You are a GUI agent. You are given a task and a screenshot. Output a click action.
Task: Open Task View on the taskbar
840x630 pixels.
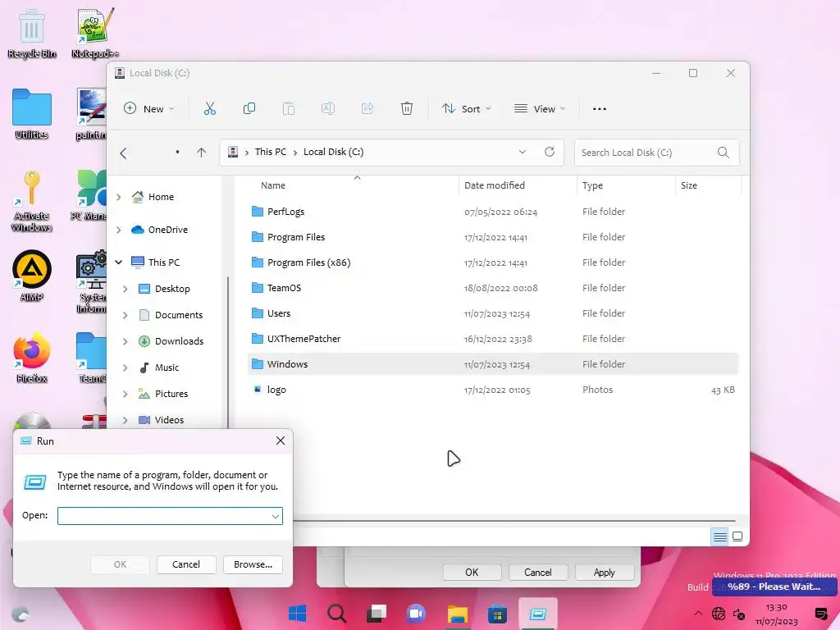[377, 614]
